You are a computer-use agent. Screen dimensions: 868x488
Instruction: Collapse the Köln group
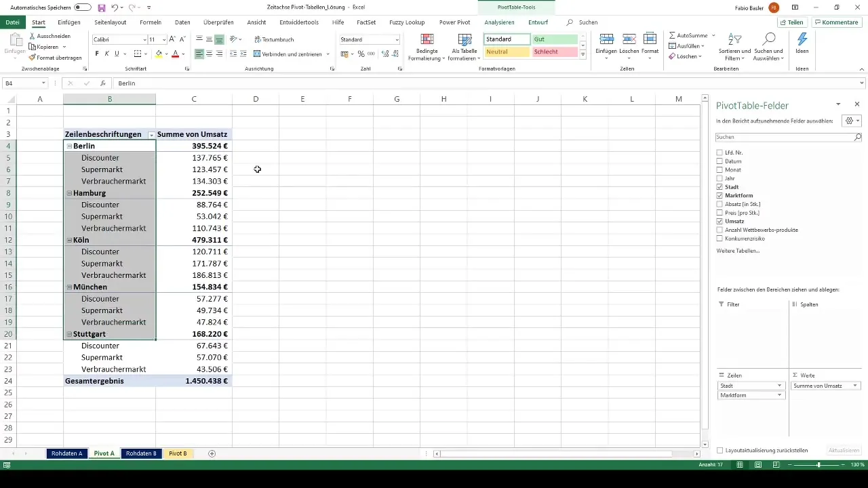pyautogui.click(x=69, y=240)
